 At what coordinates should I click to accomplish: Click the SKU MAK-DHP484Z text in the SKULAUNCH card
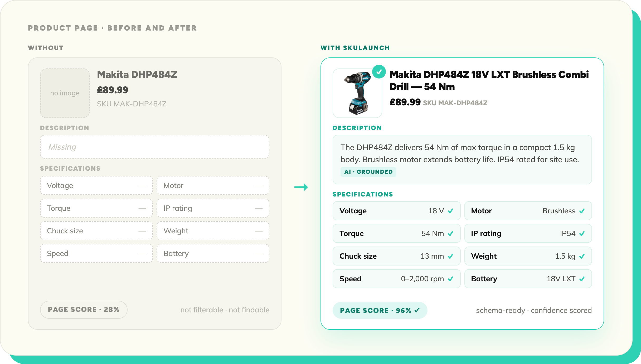pos(455,103)
